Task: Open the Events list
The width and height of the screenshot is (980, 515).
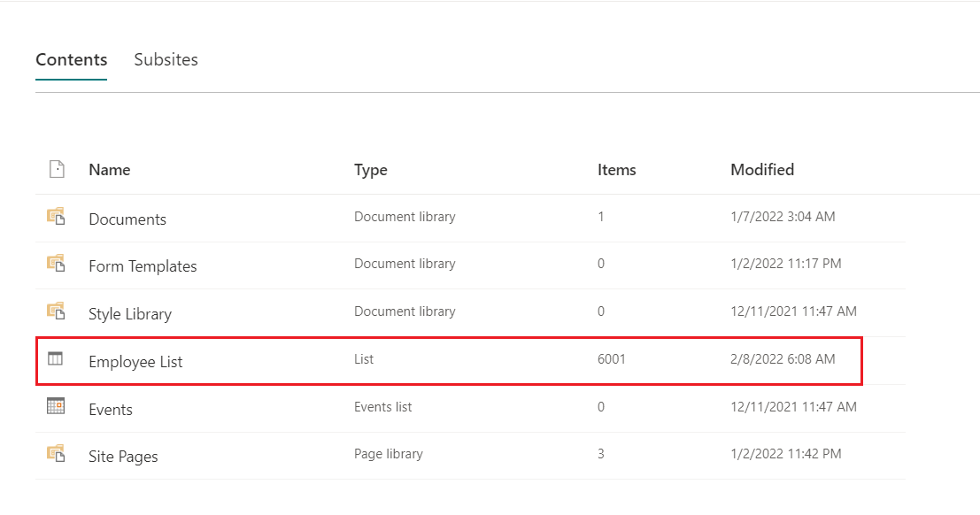Action: (111, 410)
